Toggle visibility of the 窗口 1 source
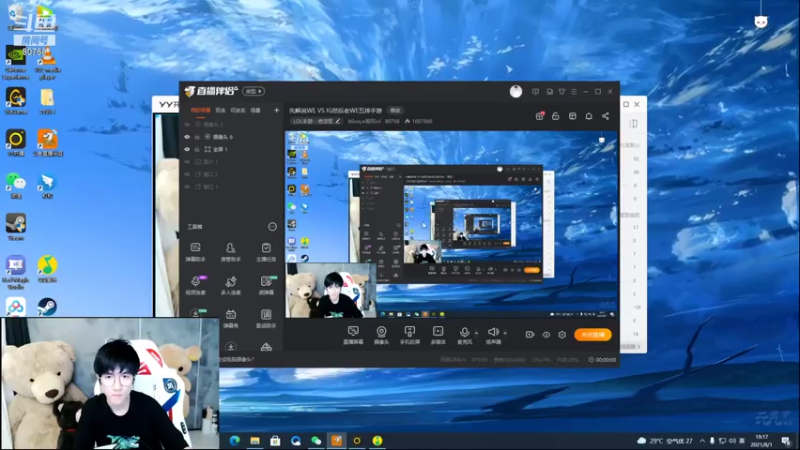This screenshot has height=450, width=800. [187, 187]
